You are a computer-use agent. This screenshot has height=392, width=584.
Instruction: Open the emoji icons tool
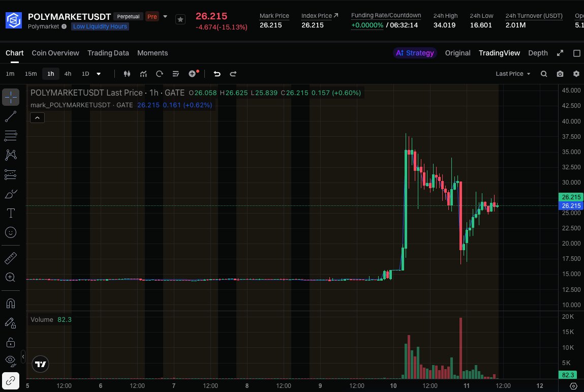pos(11,232)
